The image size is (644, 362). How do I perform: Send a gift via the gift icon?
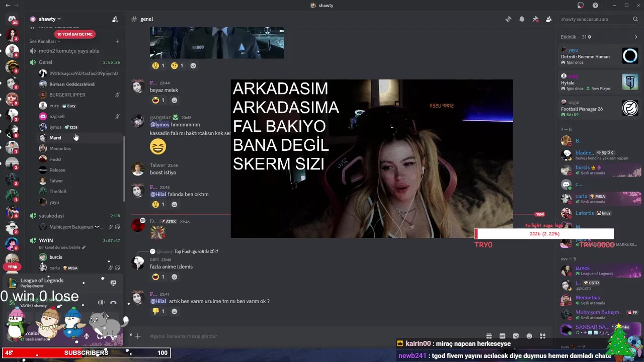[x=489, y=336]
